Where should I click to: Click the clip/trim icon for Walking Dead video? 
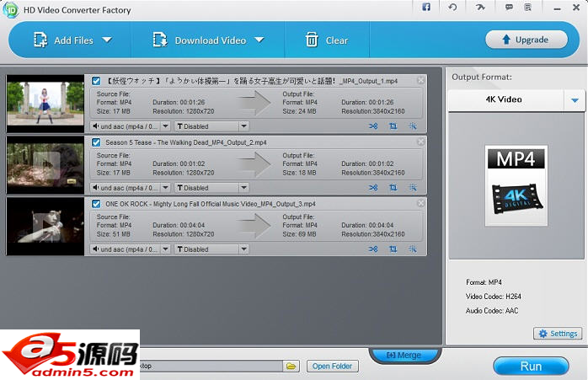pyautogui.click(x=373, y=188)
